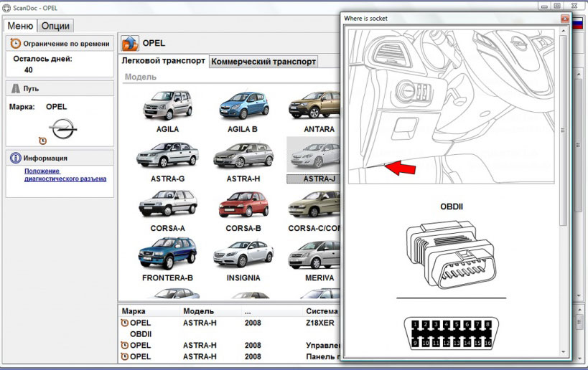Open the FRONTERA-B model
588x370 pixels.
tap(167, 260)
